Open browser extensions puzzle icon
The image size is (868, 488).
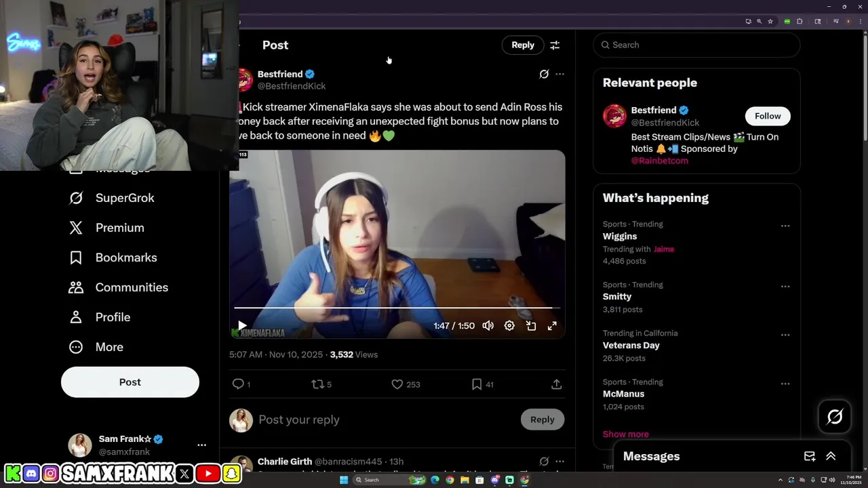(x=800, y=21)
